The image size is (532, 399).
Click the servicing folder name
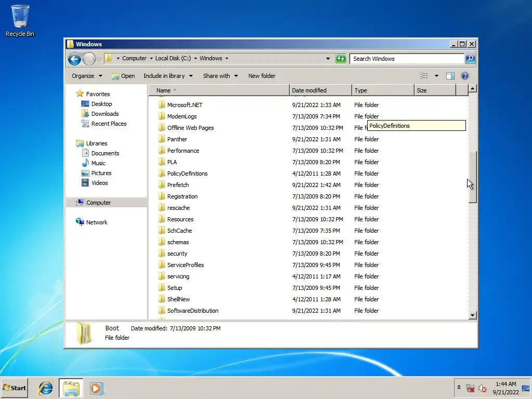pyautogui.click(x=178, y=276)
